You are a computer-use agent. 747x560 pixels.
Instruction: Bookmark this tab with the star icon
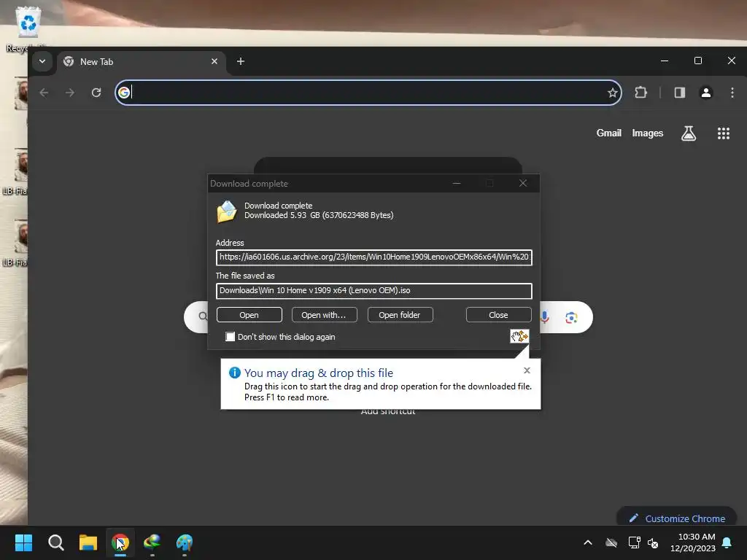(x=612, y=93)
